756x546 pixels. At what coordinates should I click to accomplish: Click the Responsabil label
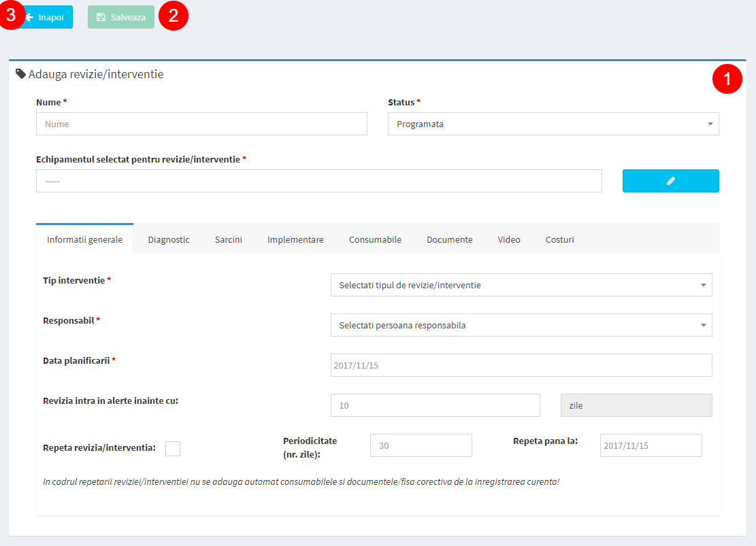[x=71, y=320]
